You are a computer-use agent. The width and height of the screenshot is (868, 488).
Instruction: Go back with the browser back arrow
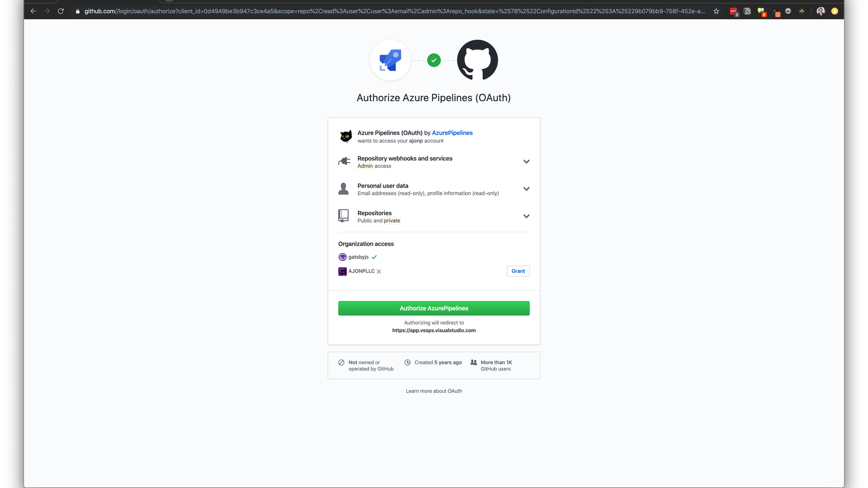[33, 11]
